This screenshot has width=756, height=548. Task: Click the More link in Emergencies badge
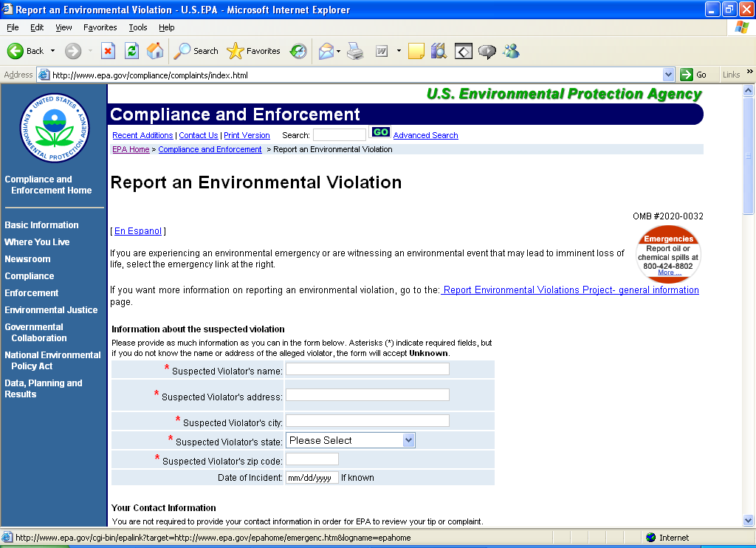(x=670, y=272)
